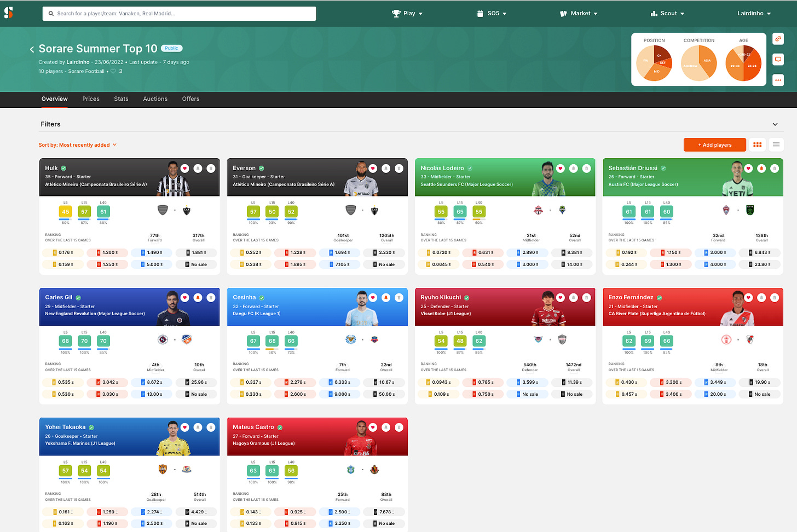Delete Cesinha's card via trash icon
This screenshot has height=532, width=797.
[x=399, y=298]
